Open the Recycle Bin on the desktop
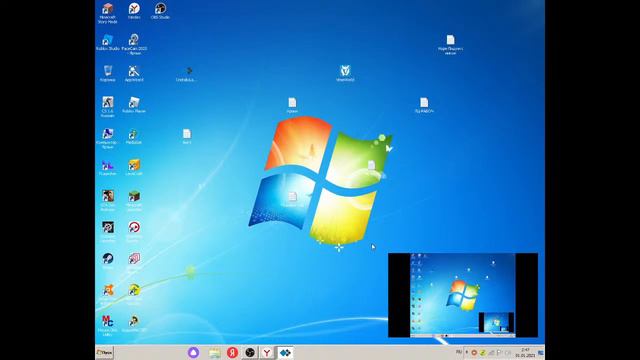The height and width of the screenshot is (360, 640). (108, 73)
